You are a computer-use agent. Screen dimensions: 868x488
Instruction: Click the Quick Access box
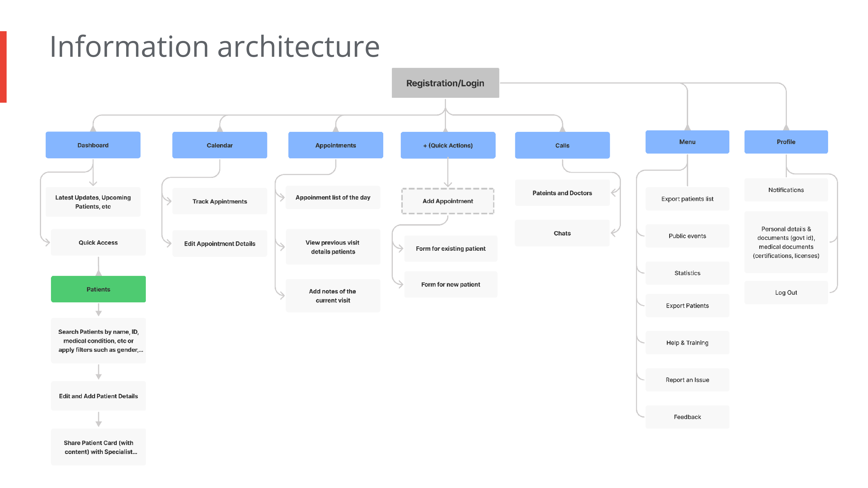98,242
